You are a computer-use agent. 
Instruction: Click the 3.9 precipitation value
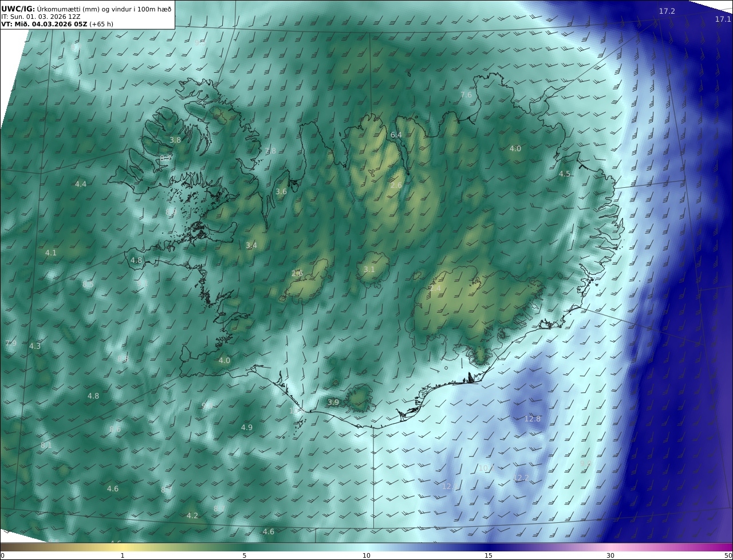[x=333, y=403]
